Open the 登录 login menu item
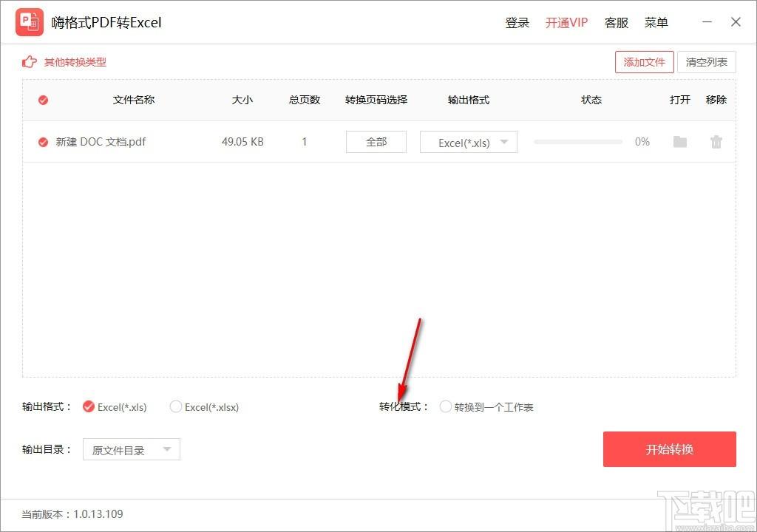 [x=517, y=23]
